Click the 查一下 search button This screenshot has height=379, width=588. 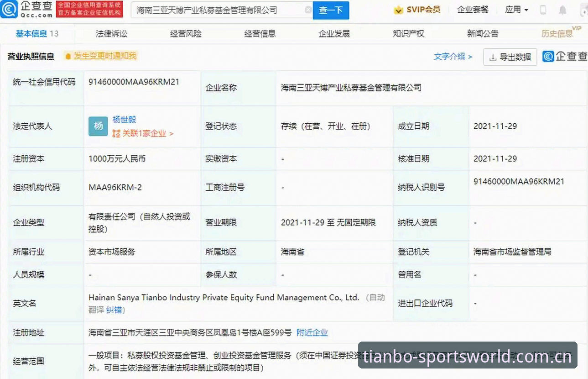pyautogui.click(x=331, y=10)
